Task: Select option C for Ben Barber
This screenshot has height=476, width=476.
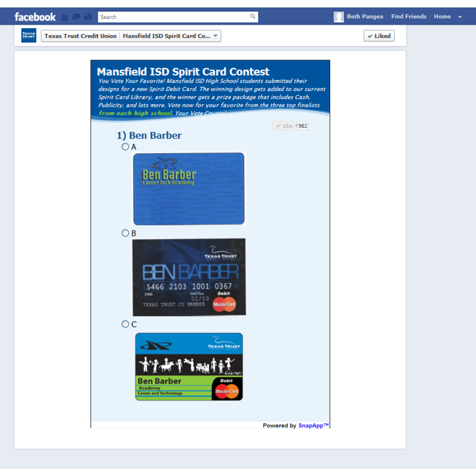Action: 125,324
